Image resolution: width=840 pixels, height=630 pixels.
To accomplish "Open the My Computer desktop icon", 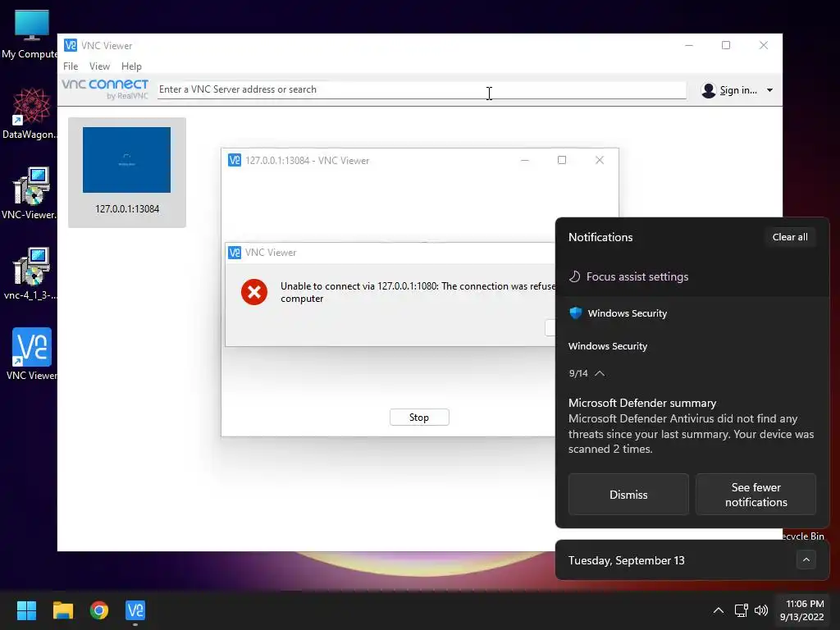I will point(31,34).
